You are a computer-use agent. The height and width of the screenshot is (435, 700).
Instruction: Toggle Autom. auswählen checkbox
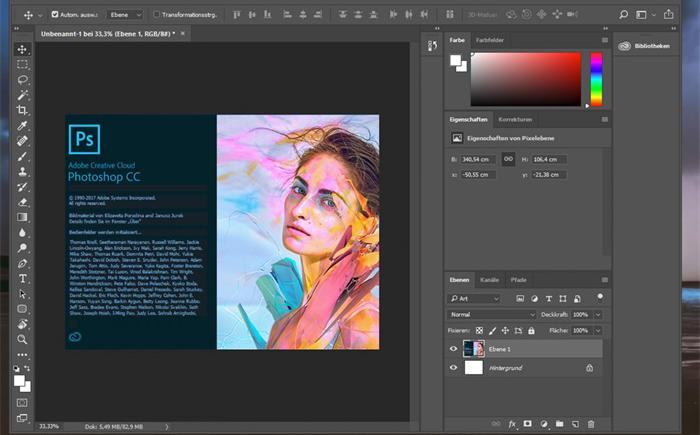click(x=55, y=15)
